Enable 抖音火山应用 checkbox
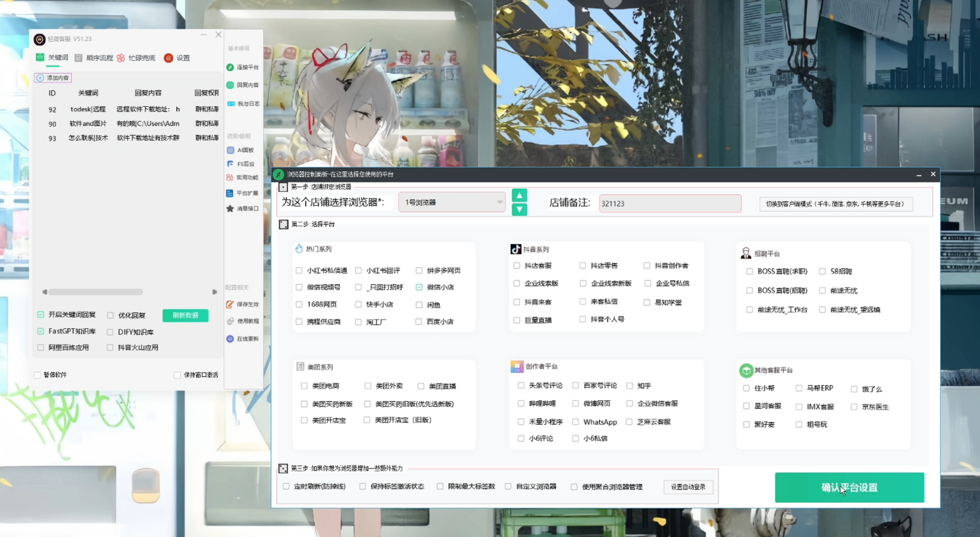 point(110,347)
